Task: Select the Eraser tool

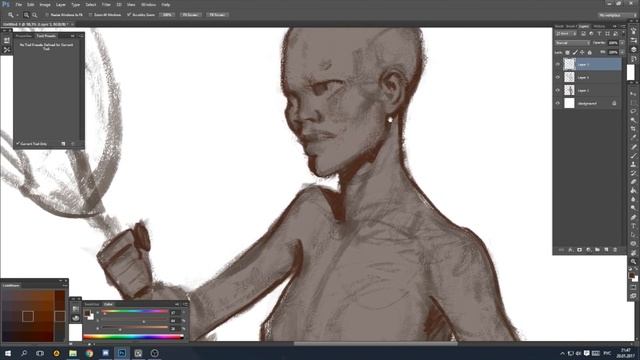Action: [633, 182]
